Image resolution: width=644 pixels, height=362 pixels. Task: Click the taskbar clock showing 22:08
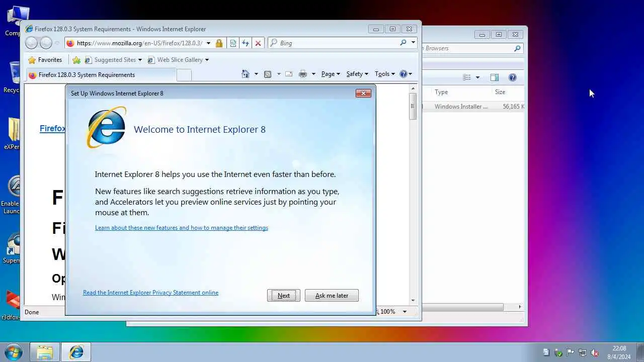[x=619, y=352]
